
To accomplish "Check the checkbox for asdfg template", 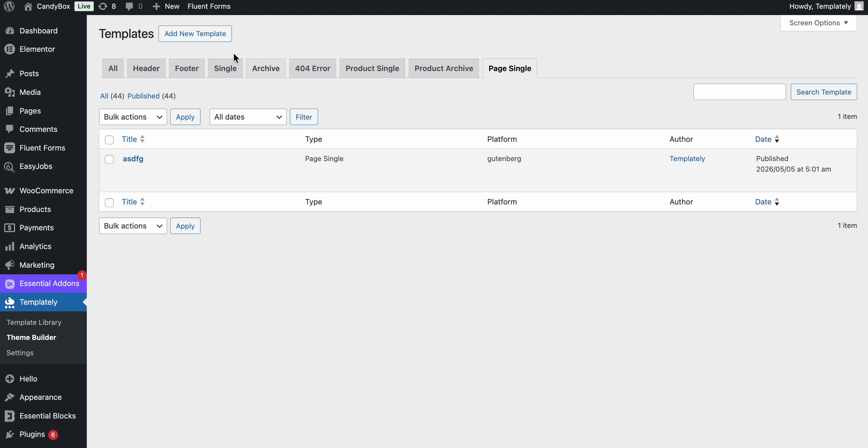I will pyautogui.click(x=109, y=159).
